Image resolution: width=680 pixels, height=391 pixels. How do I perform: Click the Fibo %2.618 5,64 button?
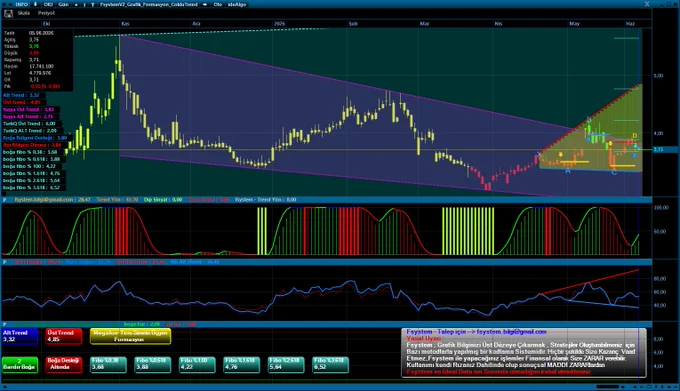pyautogui.click(x=286, y=364)
